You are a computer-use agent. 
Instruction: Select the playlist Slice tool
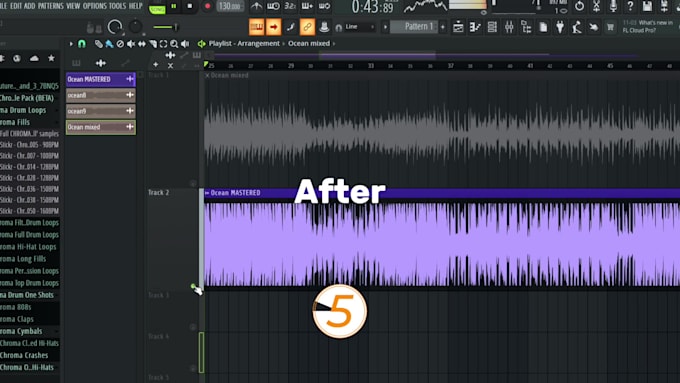point(153,44)
